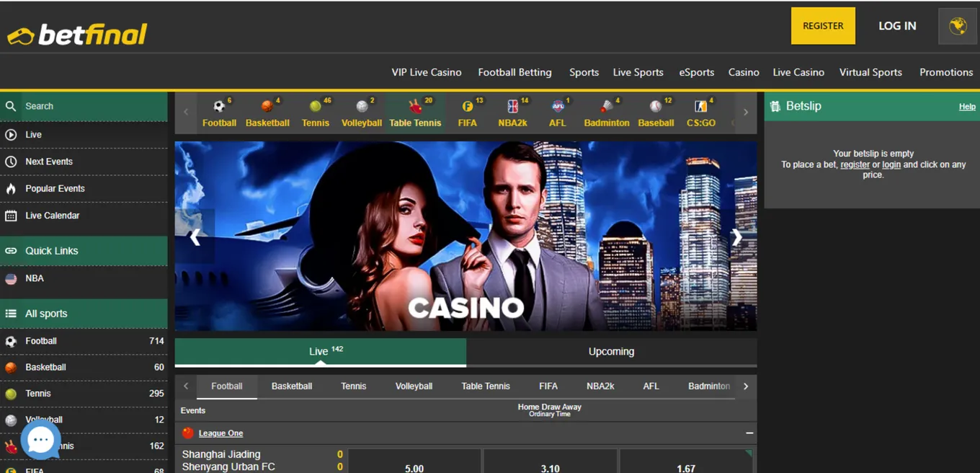Show next banner slide
This screenshot has width=980, height=473.
point(737,236)
